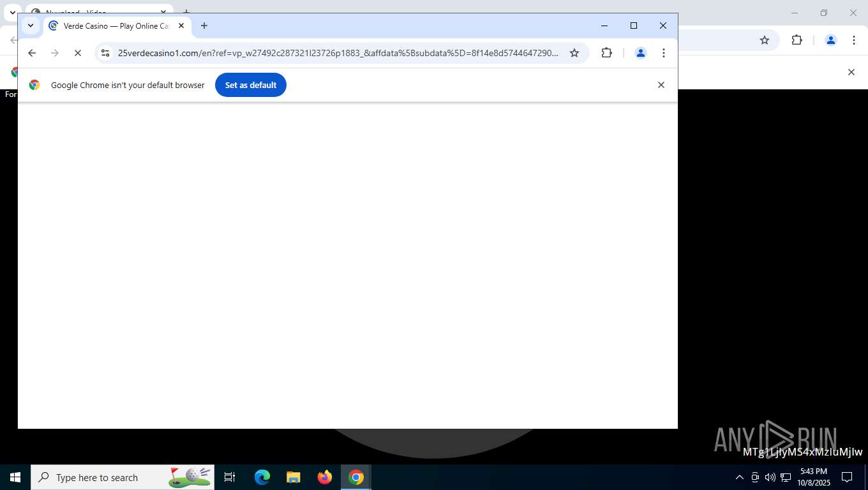Click Set as default button
This screenshot has height=490, width=868.
pos(251,85)
